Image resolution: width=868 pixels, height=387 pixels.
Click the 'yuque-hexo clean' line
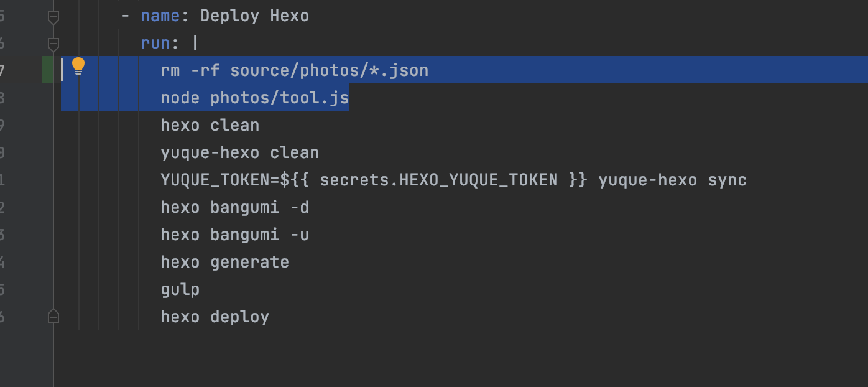pyautogui.click(x=239, y=152)
